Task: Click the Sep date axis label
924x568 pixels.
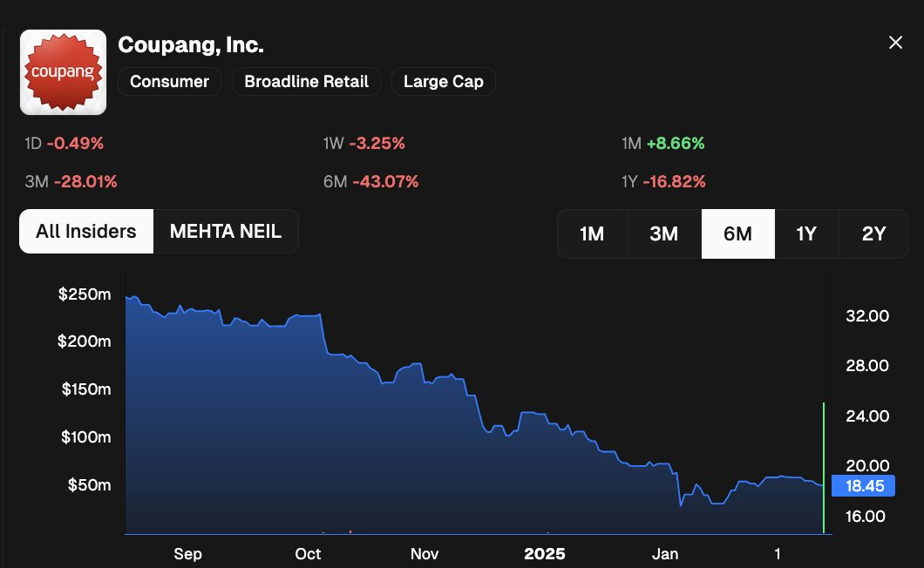Action: tap(188, 554)
